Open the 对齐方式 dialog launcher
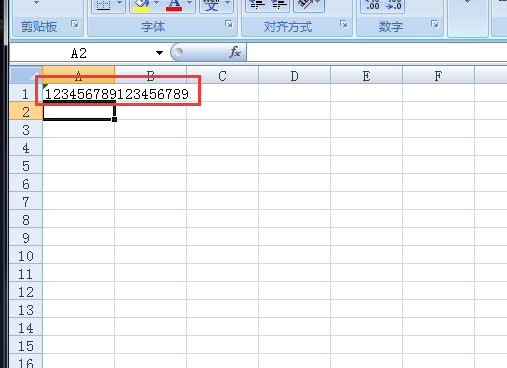Viewport: 507px width, 368px height. coord(344,24)
